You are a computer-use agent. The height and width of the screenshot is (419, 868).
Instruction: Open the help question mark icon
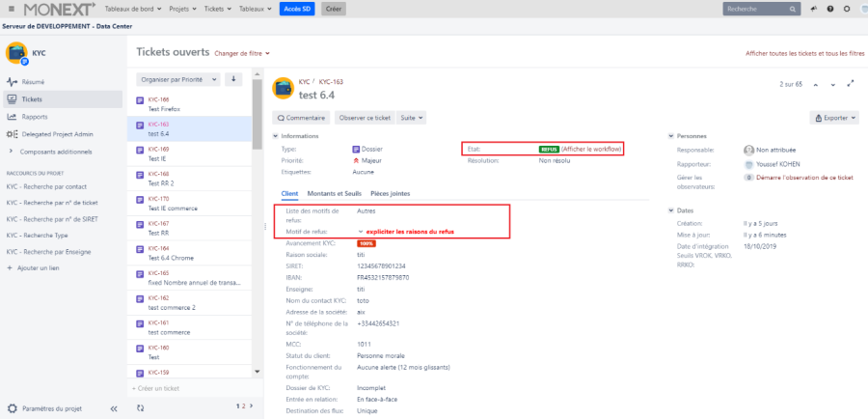click(829, 9)
